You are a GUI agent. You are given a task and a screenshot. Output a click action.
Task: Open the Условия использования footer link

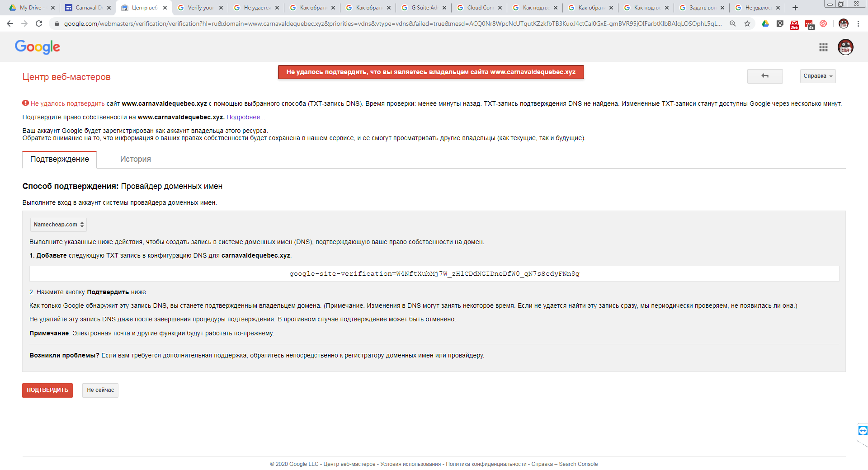click(x=410, y=464)
